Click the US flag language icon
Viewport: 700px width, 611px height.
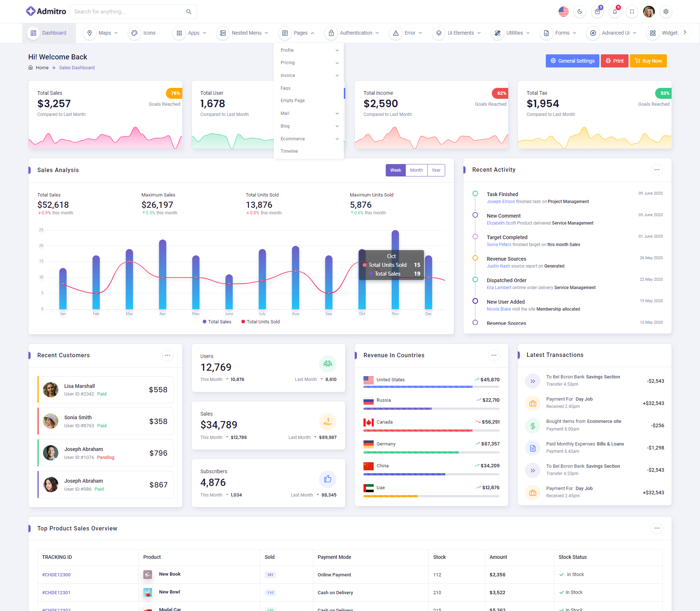click(563, 12)
